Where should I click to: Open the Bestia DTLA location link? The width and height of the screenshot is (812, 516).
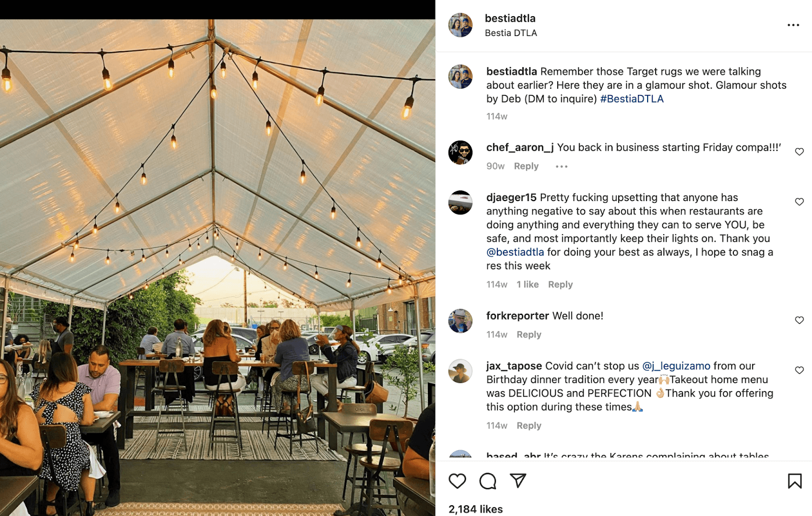(x=511, y=33)
